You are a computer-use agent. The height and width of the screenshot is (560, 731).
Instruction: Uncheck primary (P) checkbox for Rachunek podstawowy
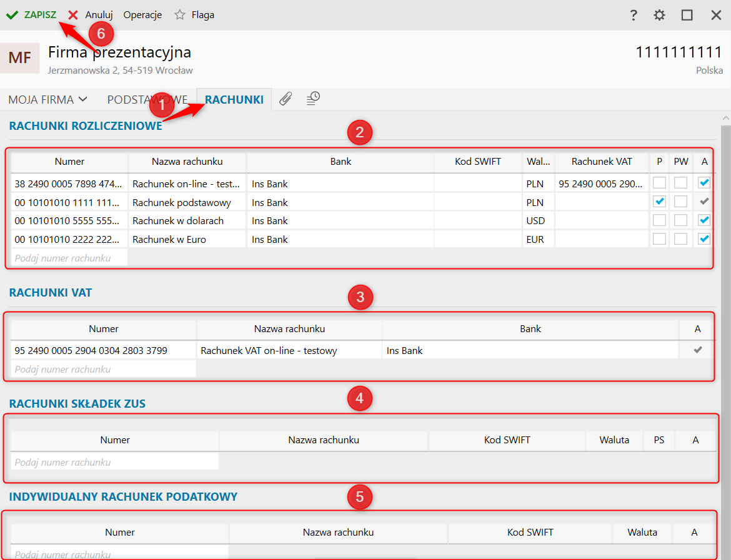[659, 202]
